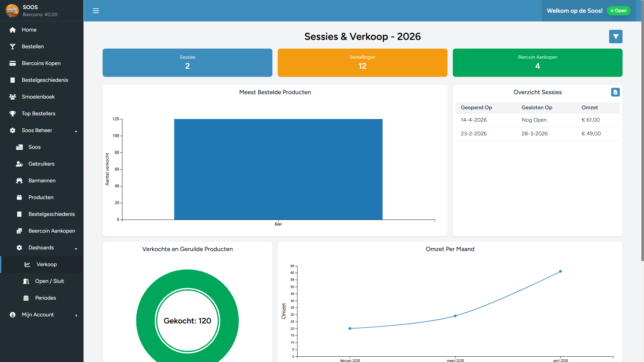Click the april 2026 data point
This screenshot has height=362, width=644.
pos(560,271)
